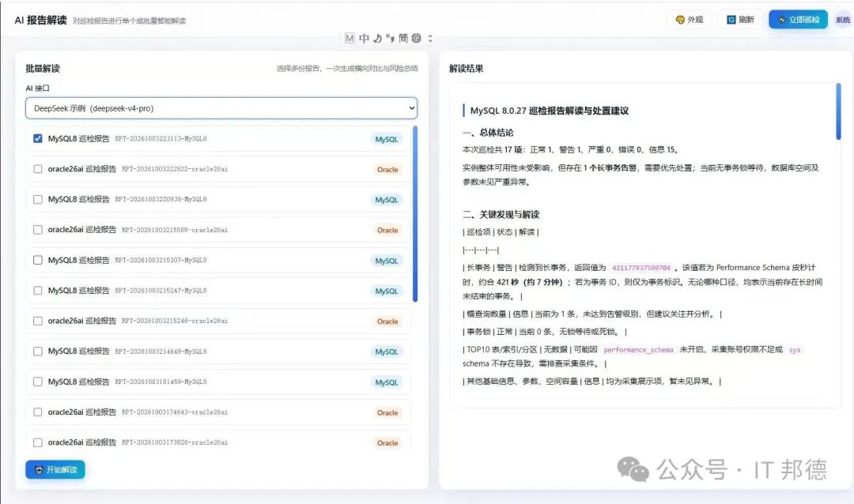Click the report ID RPT-20261003214649-MySQL8
854x504 pixels.
point(161,352)
